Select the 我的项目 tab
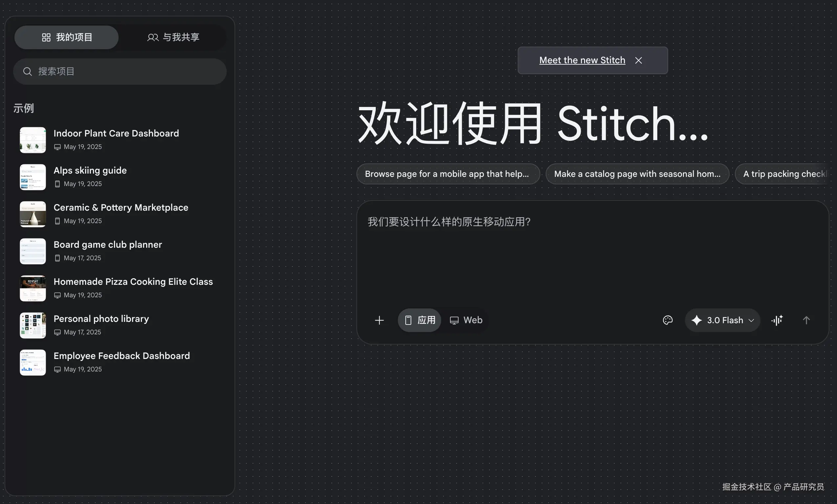The height and width of the screenshot is (504, 837). [x=67, y=37]
